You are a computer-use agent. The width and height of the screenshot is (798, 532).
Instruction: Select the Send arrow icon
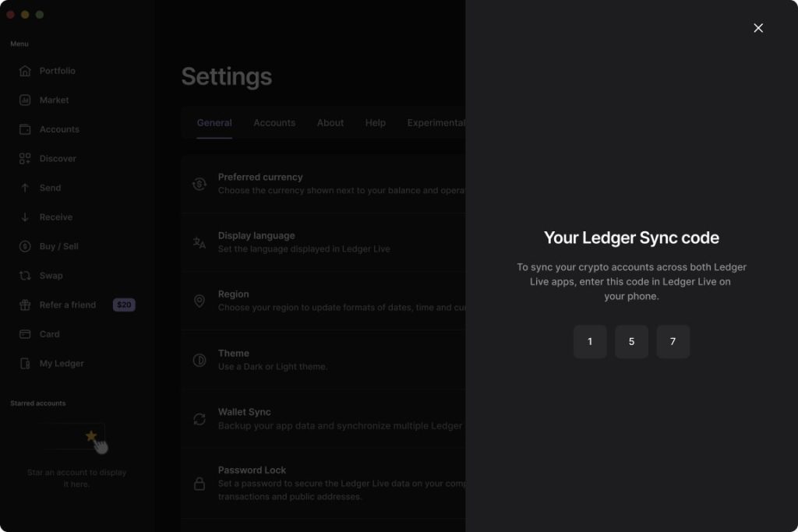(25, 188)
